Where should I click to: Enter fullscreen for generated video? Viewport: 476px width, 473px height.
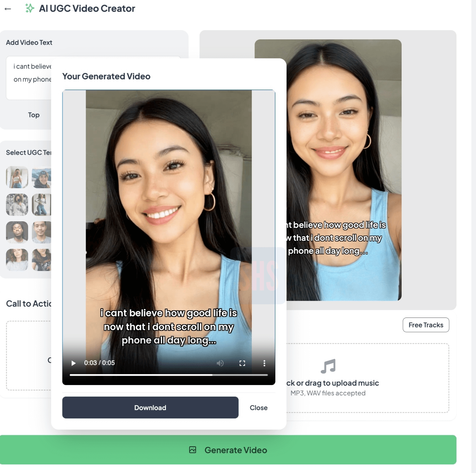tap(242, 363)
